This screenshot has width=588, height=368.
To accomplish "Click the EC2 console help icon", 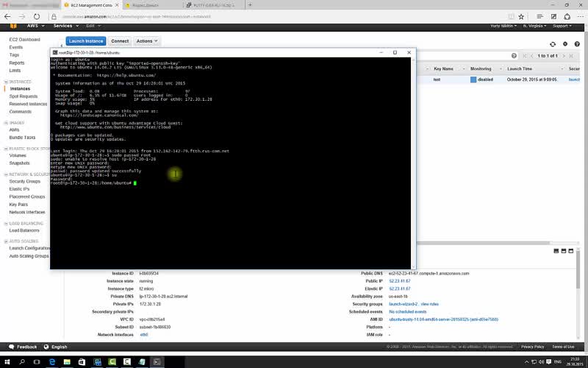I will (577, 44).
